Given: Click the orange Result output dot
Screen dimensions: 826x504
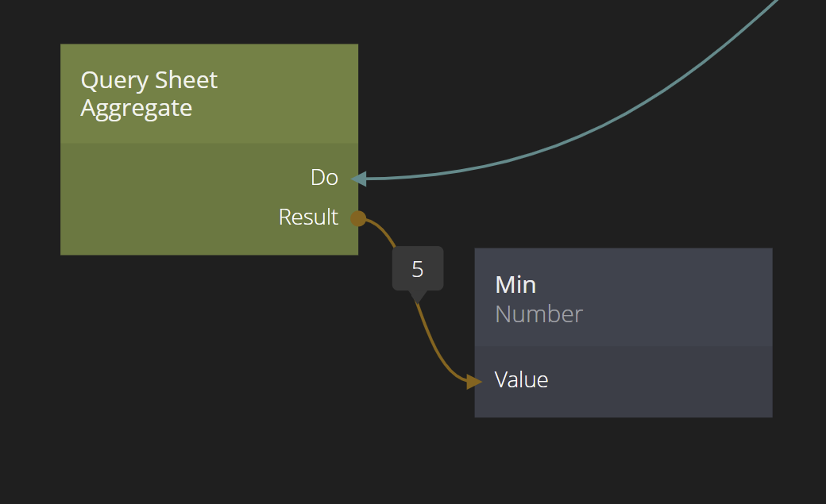Looking at the screenshot, I should pyautogui.click(x=358, y=218).
